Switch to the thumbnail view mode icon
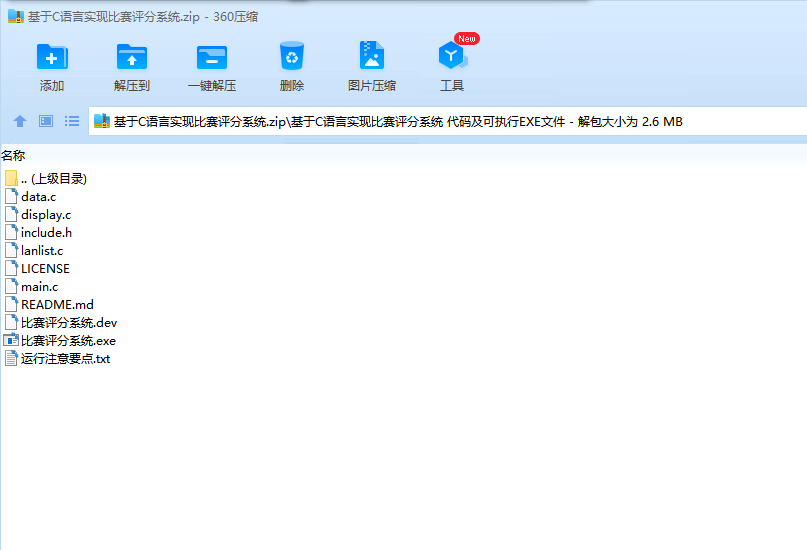Image resolution: width=807 pixels, height=550 pixels. pyautogui.click(x=46, y=121)
